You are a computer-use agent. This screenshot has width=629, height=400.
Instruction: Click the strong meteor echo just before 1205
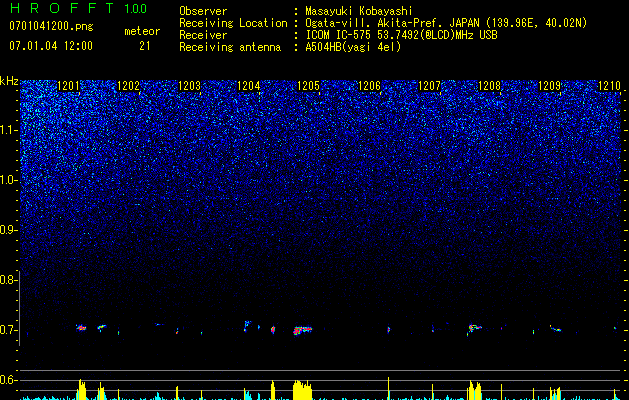pos(302,330)
